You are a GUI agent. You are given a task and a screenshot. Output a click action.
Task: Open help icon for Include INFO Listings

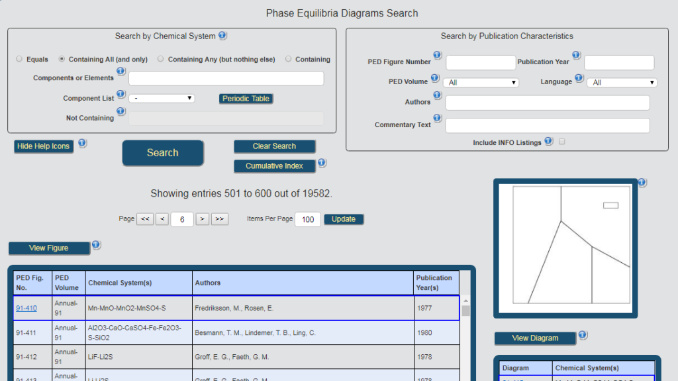[548, 141]
